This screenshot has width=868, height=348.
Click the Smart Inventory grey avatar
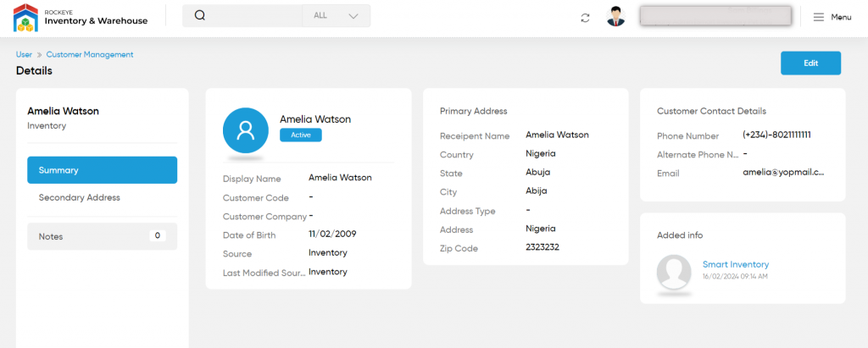pos(674,272)
